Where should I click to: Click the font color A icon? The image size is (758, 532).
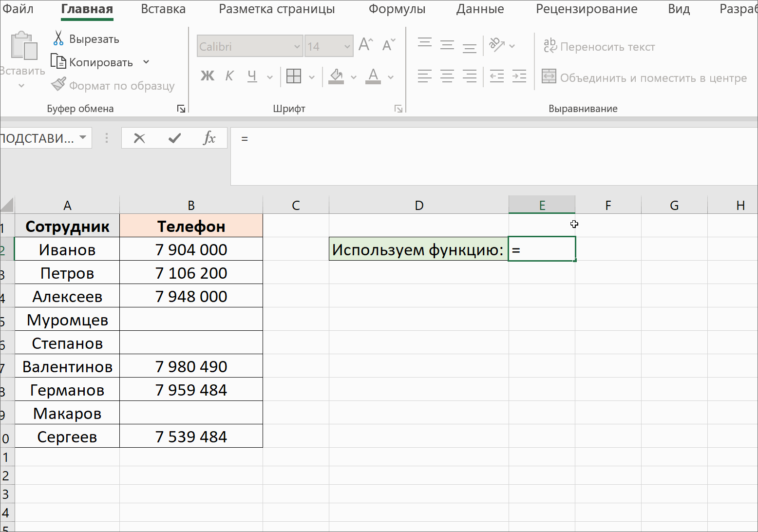click(x=373, y=76)
